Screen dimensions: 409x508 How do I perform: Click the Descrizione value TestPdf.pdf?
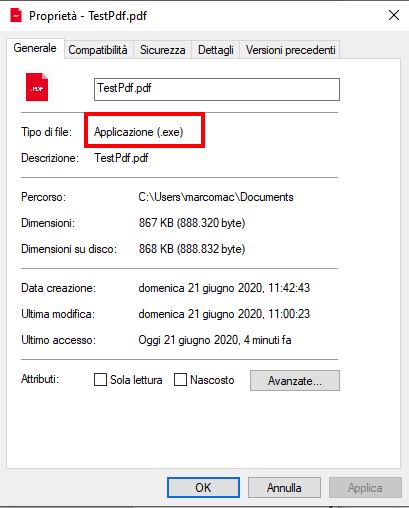[121, 158]
